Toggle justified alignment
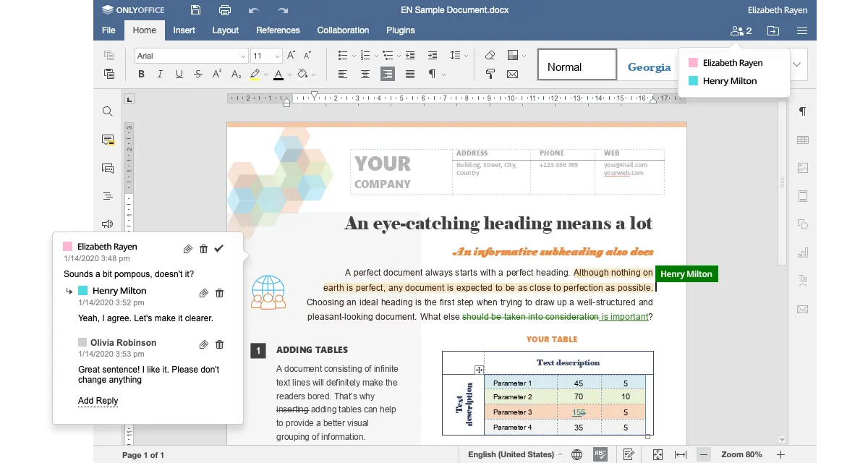Viewport: 868px width, 463px height. click(x=410, y=74)
